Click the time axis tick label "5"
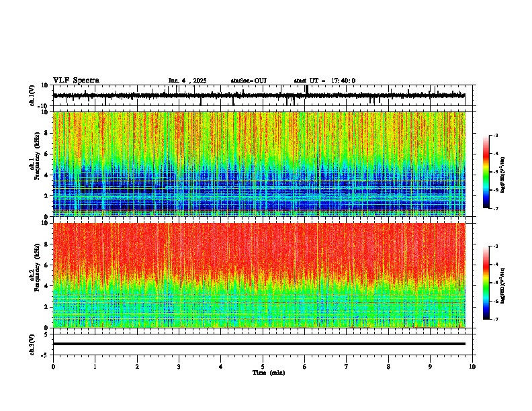The image size is (532, 411). click(263, 367)
